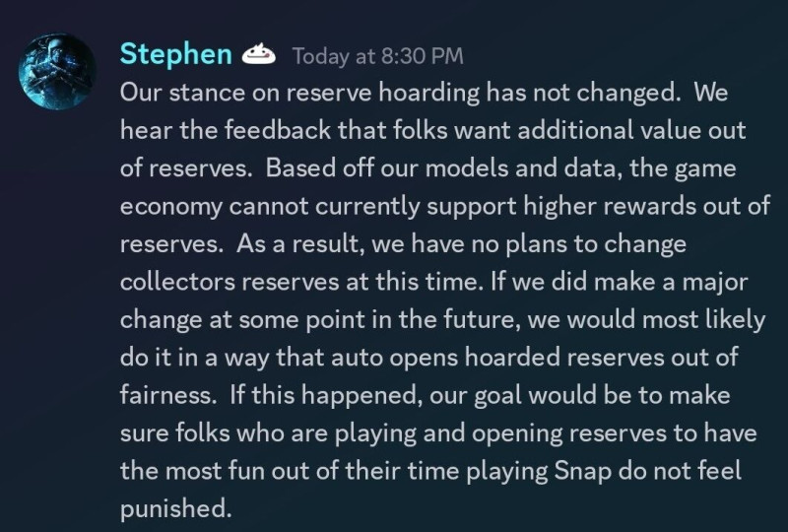Viewport: 788px width, 532px height.
Task: Click the word 'fairness.' in the message
Action: tap(168, 395)
